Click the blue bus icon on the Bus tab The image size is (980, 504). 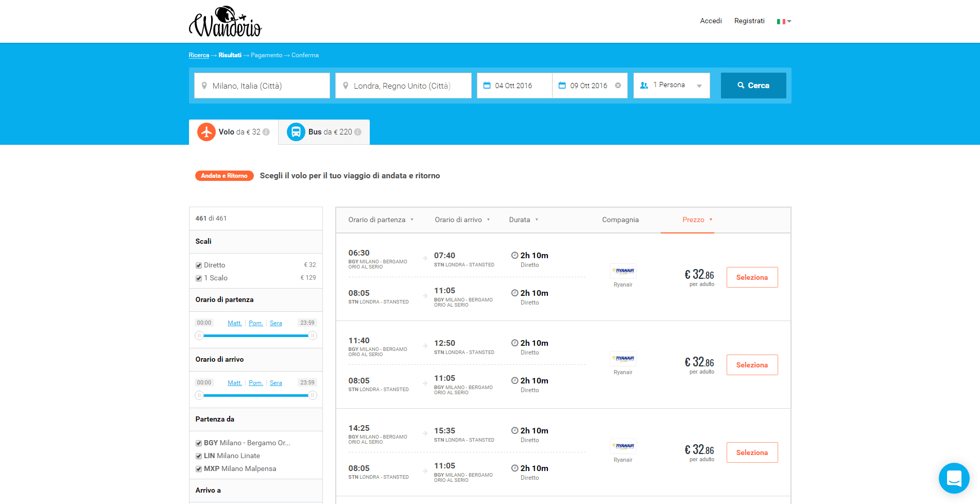click(296, 132)
